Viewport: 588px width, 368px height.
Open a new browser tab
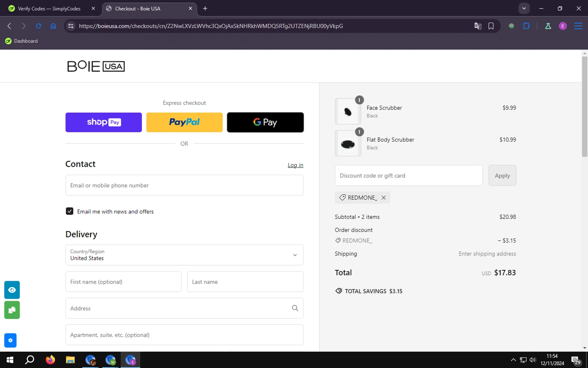pos(205,9)
